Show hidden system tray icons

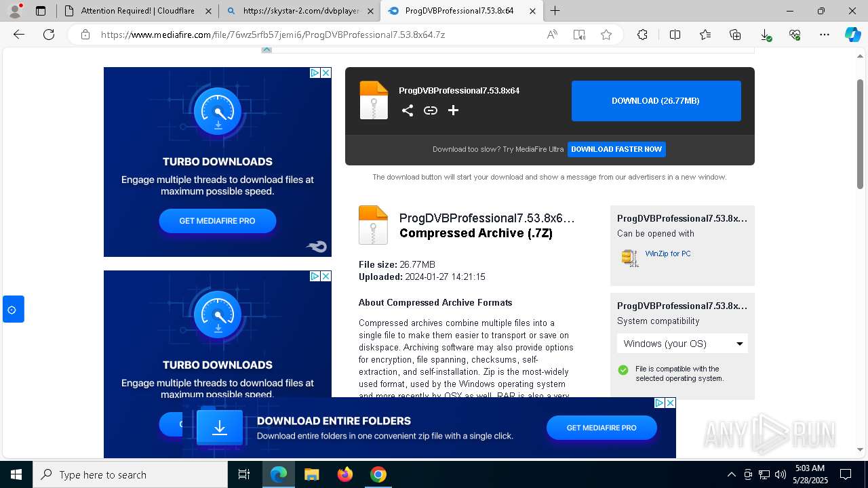click(731, 474)
